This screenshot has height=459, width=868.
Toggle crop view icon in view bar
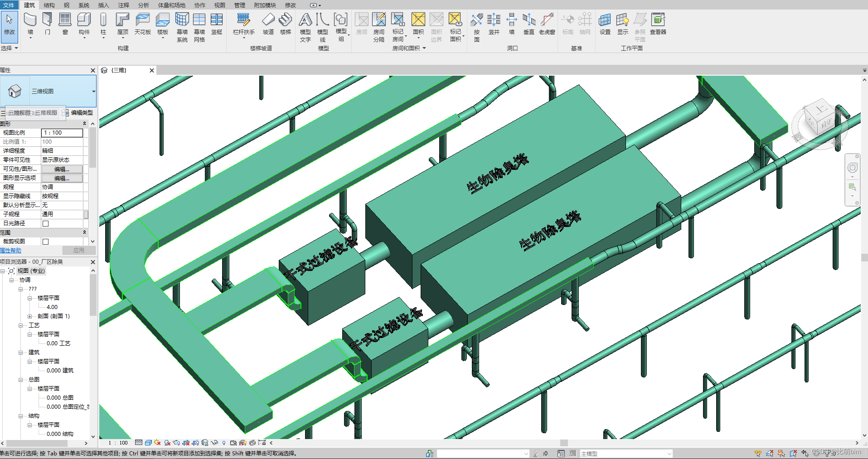pyautogui.click(x=186, y=443)
